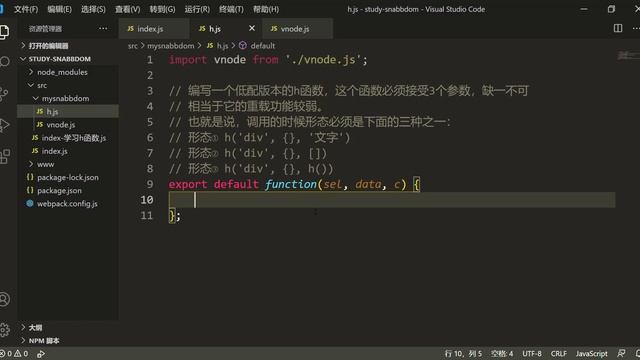
Task: Change encoding via UTF-8 status item
Action: (532, 353)
